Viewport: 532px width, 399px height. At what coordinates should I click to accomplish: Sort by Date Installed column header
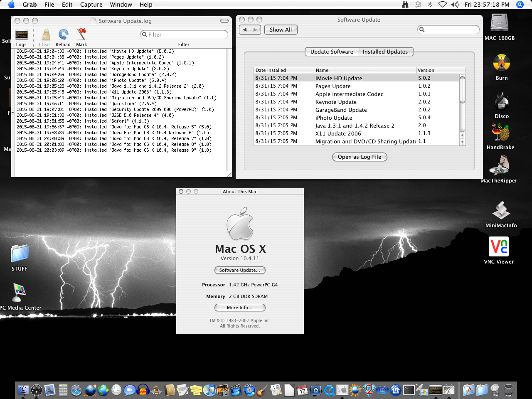tap(284, 70)
